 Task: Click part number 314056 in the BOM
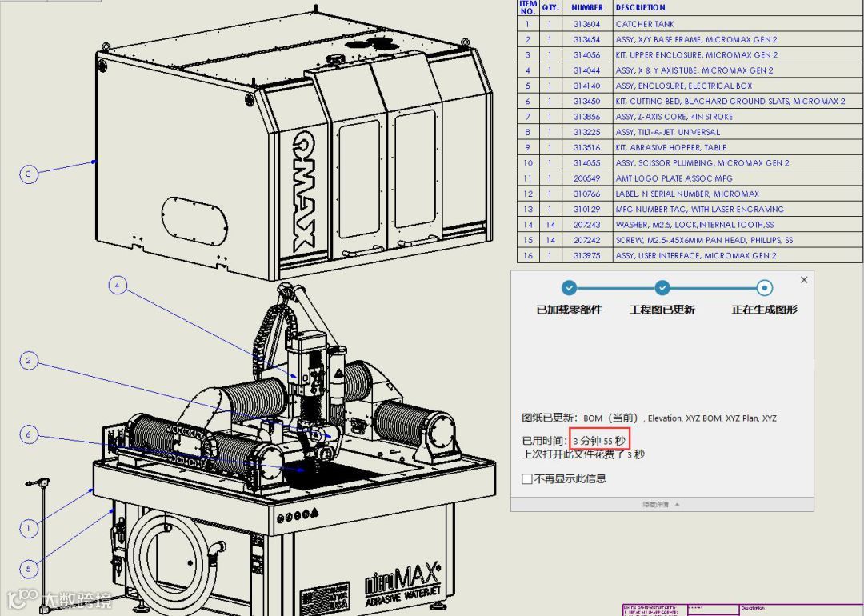point(587,55)
